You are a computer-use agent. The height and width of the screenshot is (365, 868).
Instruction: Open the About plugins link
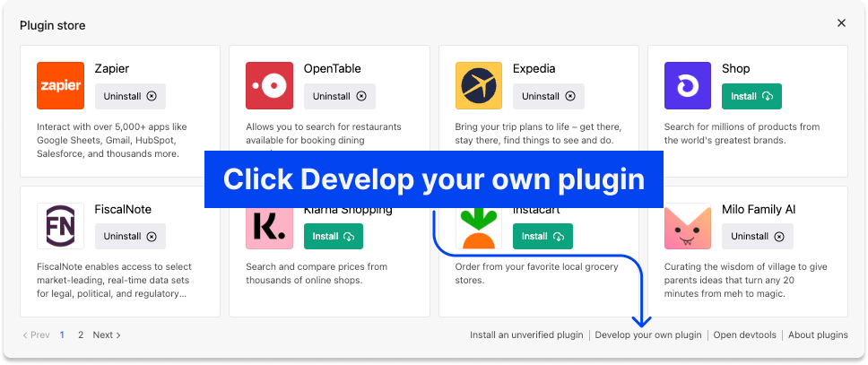(818, 335)
